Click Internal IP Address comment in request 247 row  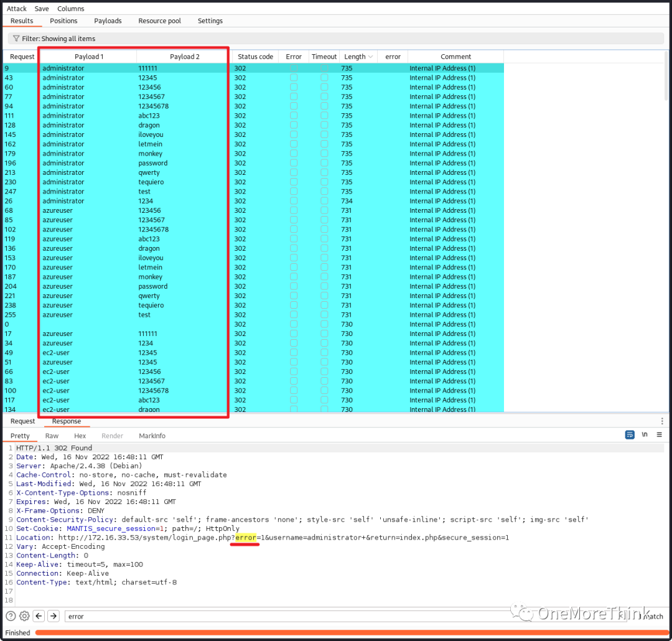442,192
